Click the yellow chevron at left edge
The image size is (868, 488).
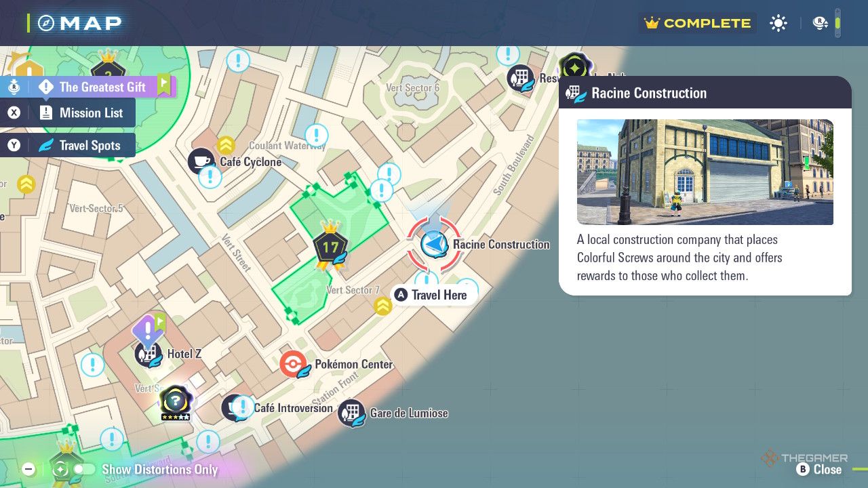tap(26, 184)
